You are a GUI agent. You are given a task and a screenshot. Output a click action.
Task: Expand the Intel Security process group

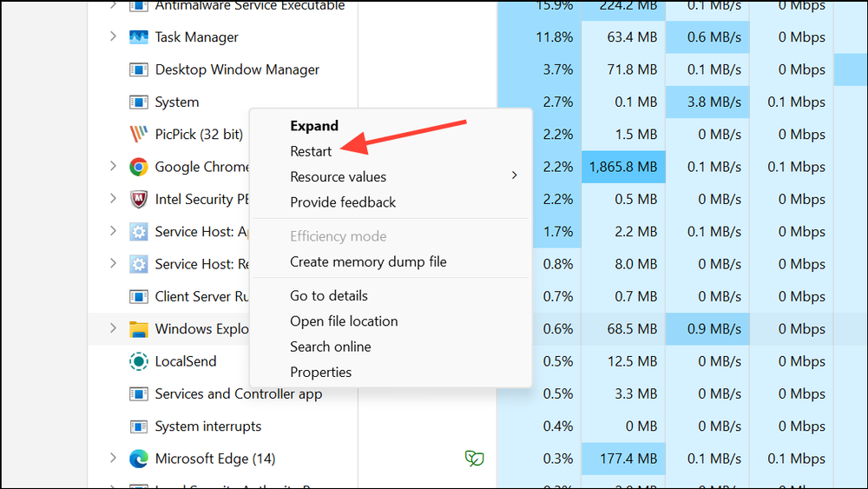[x=113, y=198]
